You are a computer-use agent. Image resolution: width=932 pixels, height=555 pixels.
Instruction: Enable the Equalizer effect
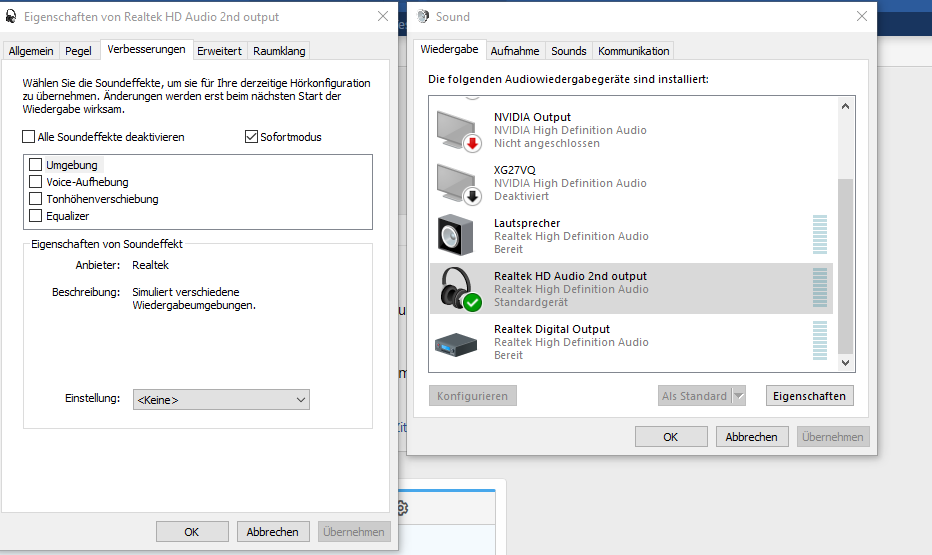pos(36,216)
